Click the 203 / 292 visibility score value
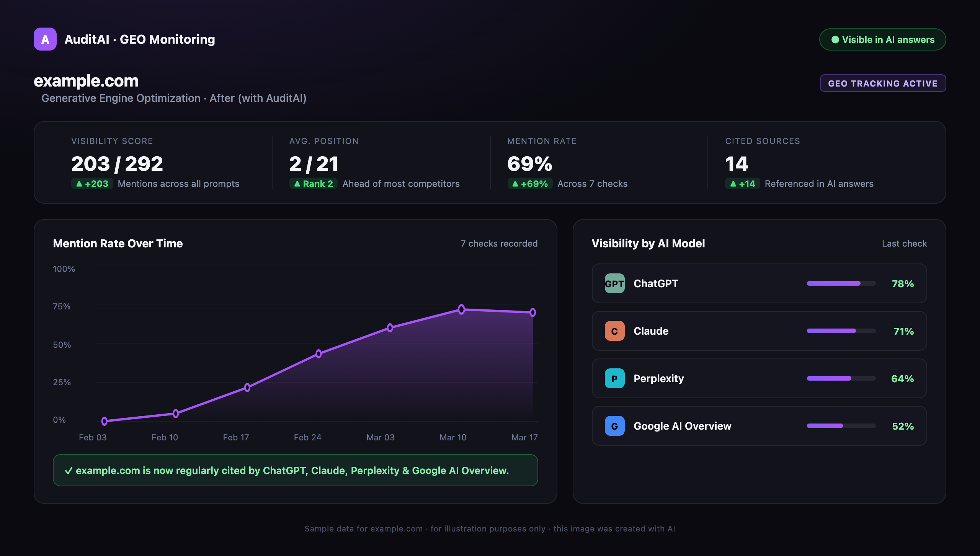980x556 pixels. click(117, 164)
